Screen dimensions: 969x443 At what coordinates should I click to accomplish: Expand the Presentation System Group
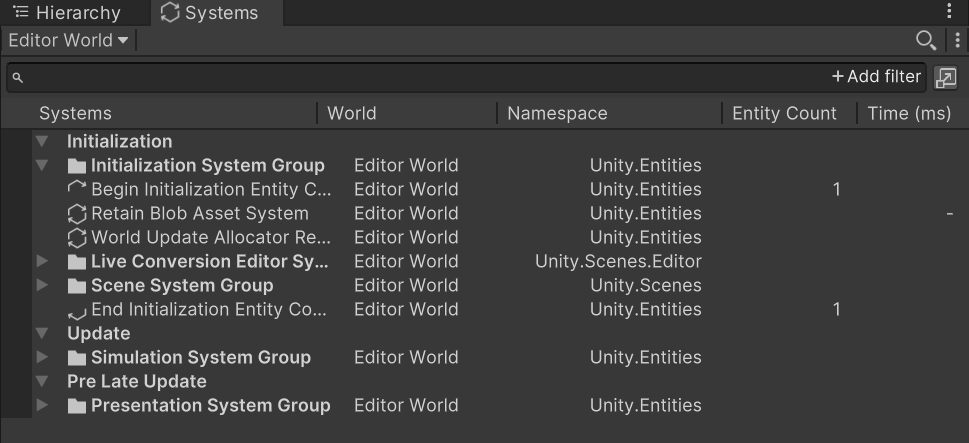coord(42,405)
